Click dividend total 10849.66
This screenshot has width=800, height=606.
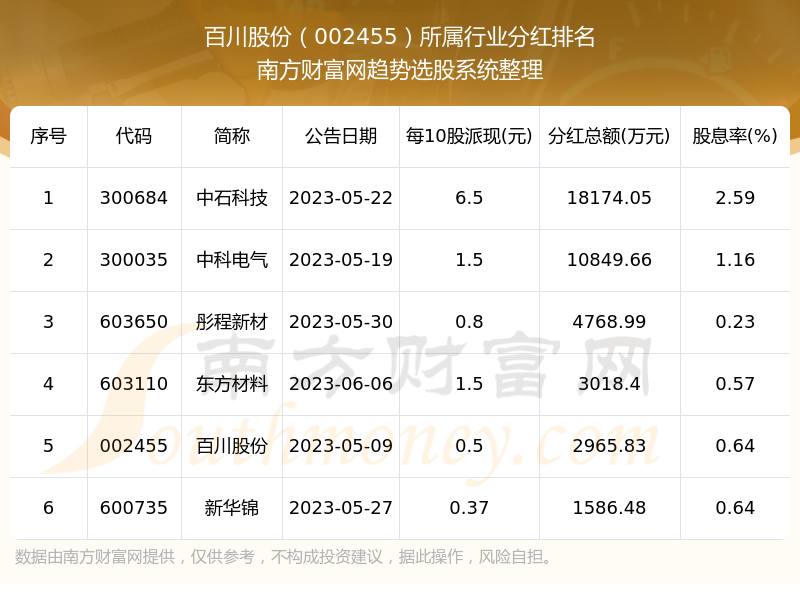pyautogui.click(x=609, y=260)
